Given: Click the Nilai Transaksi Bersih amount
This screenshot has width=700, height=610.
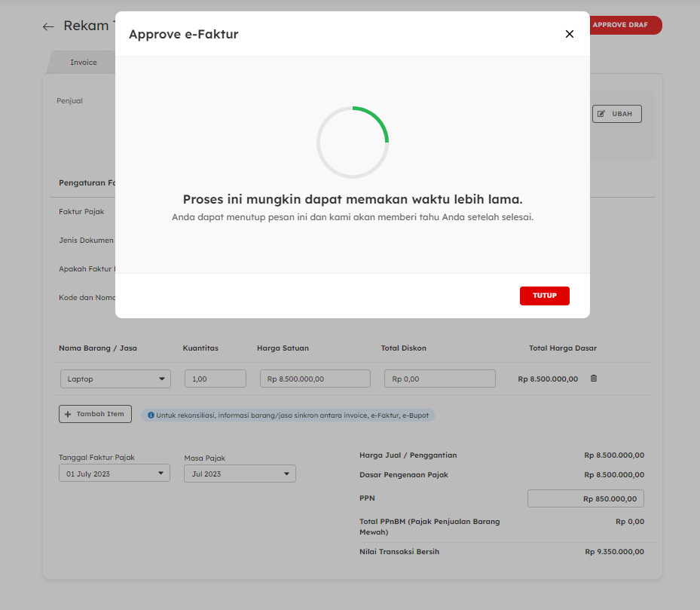Looking at the screenshot, I should pos(614,552).
